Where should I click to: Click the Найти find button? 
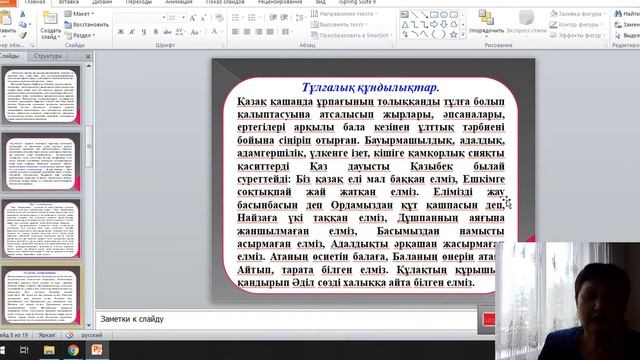[x=627, y=14]
